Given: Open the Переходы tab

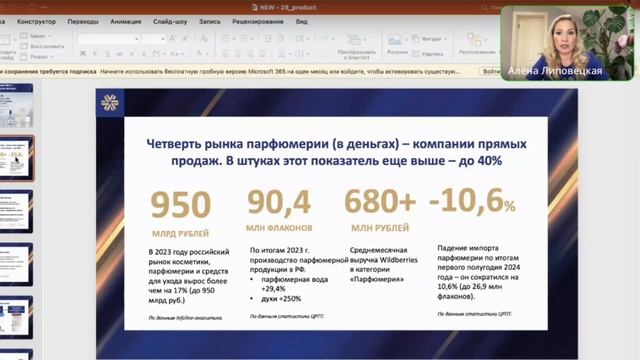Looking at the screenshot, I should point(83,21).
